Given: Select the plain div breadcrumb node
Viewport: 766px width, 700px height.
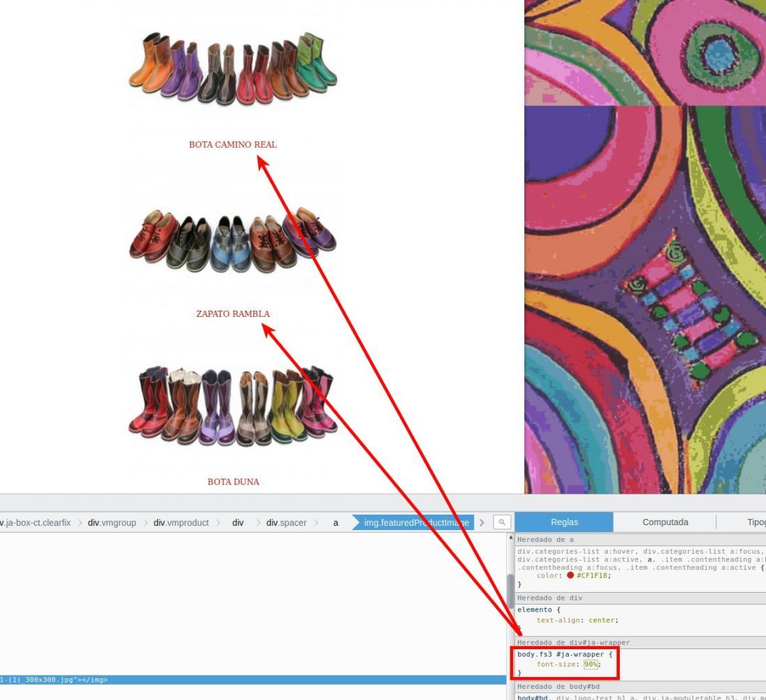Looking at the screenshot, I should [x=238, y=522].
